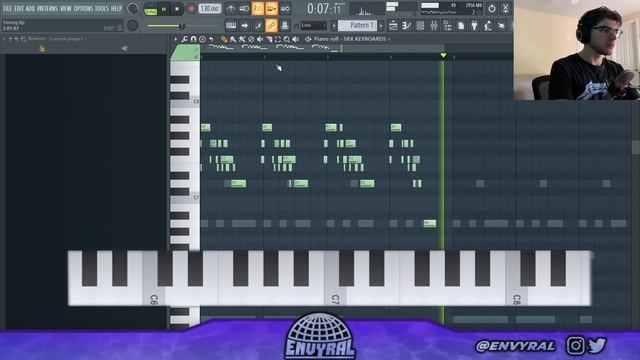640x360 pixels.
Task: Click the stop button in transport
Action: [x=177, y=9]
